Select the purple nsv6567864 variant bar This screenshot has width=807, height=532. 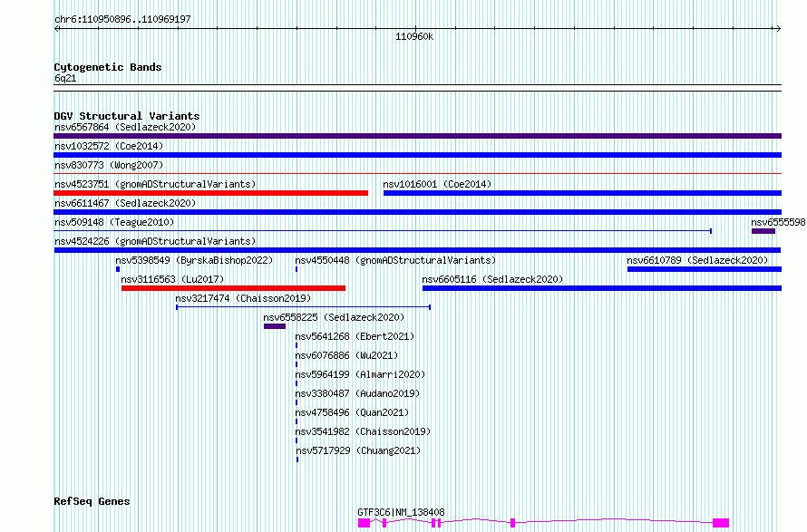point(417,136)
